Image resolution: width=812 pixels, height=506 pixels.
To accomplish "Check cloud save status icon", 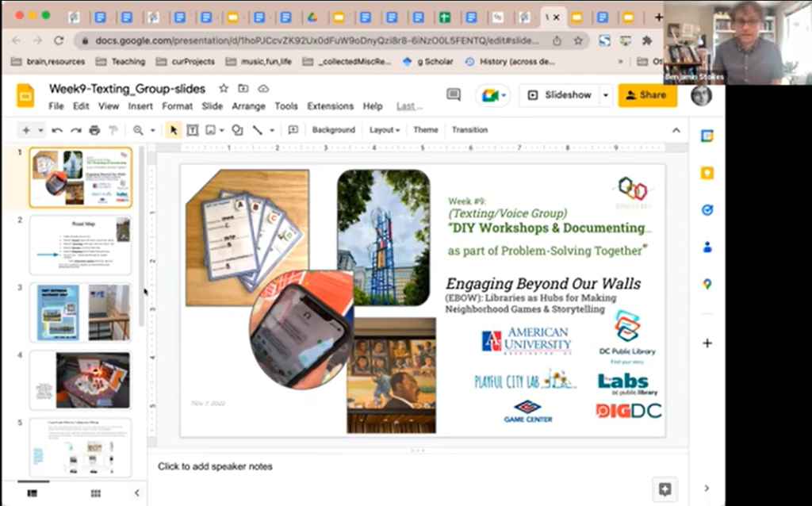I will 263,89.
